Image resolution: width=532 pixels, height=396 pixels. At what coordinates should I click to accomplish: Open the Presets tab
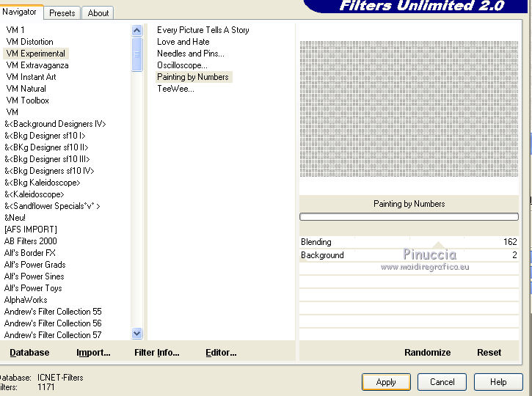click(x=62, y=13)
